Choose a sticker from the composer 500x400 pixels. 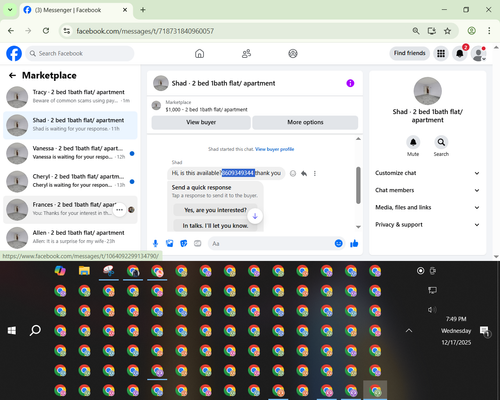(184, 244)
